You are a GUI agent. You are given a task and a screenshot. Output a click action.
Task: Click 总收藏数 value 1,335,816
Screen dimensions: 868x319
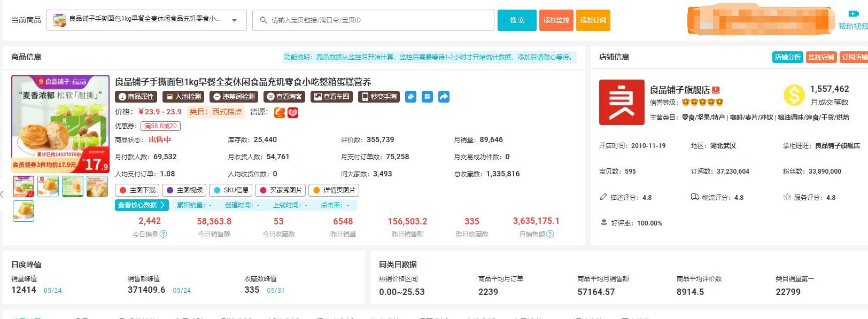pyautogui.click(x=503, y=174)
